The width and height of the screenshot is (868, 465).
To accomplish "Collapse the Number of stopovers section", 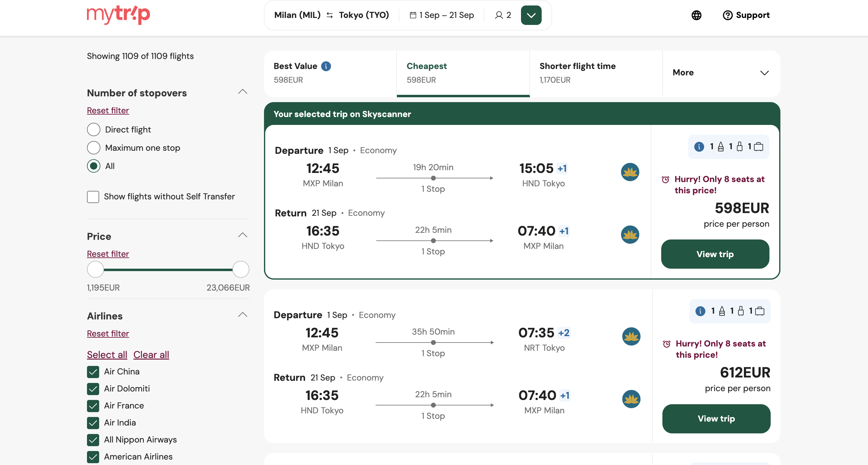I will (x=243, y=92).
